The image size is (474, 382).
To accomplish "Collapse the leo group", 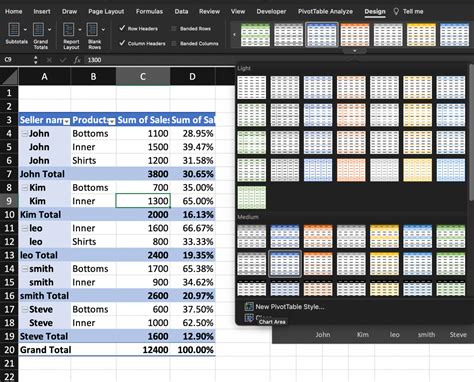I will coord(24,228).
